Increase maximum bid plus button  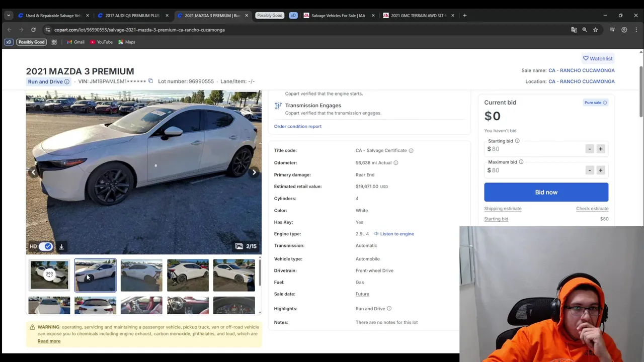point(600,170)
